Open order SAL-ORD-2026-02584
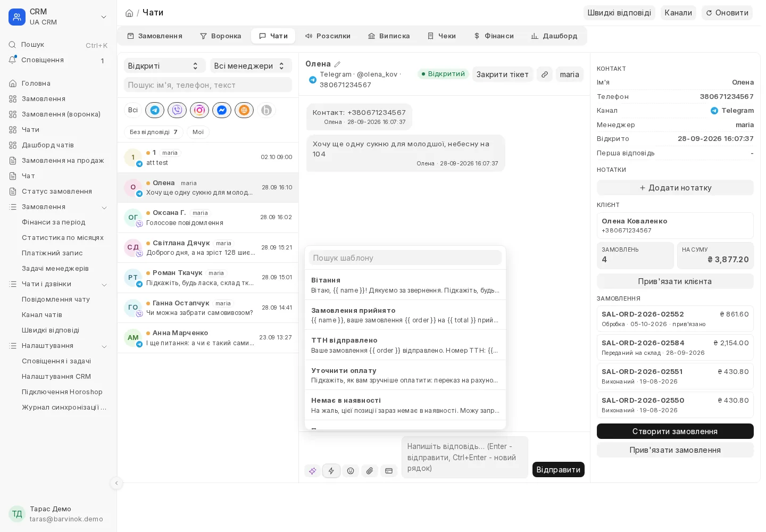Screen dimensions: 766x532 point(675,347)
